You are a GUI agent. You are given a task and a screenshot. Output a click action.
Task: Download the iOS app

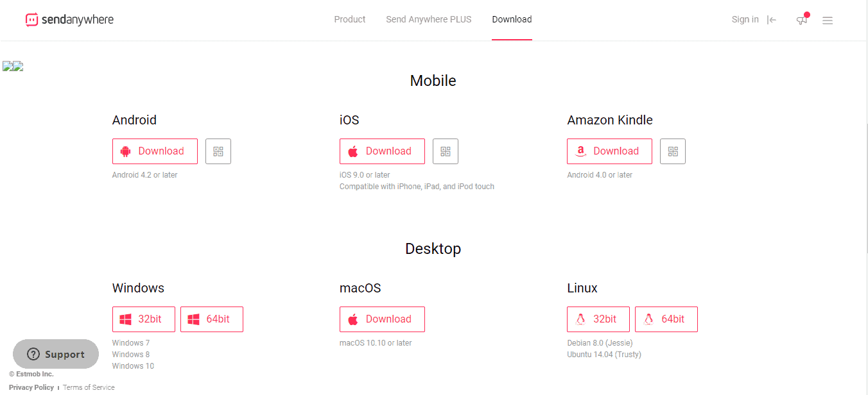pos(382,151)
